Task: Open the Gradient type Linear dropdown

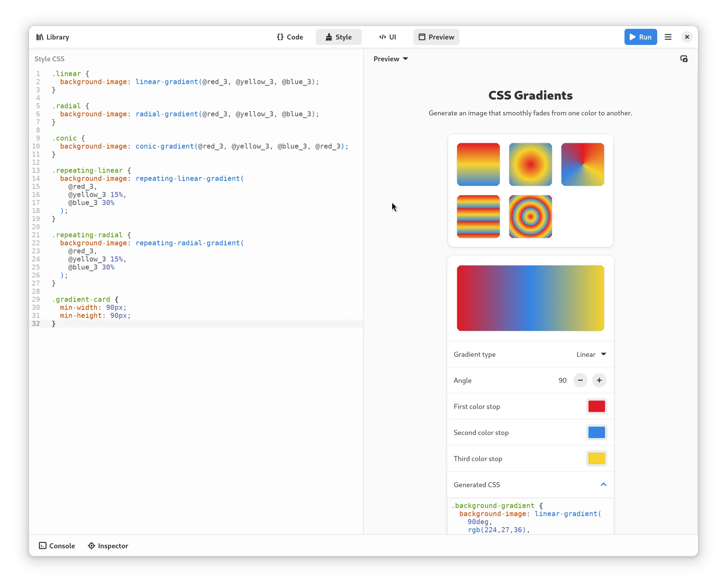Action: coord(591,354)
